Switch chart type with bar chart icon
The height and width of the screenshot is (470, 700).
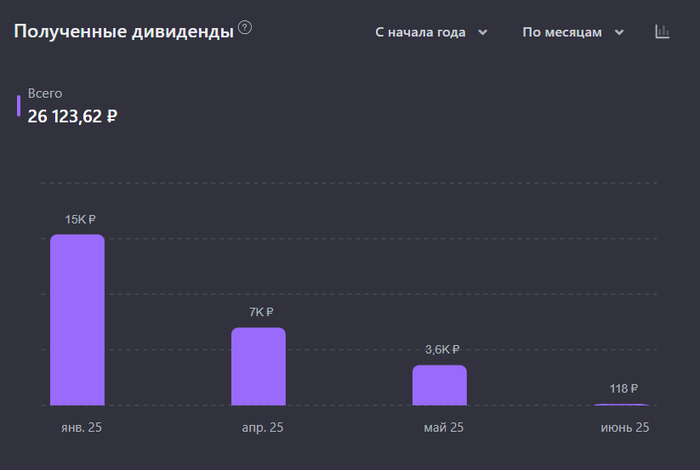coord(662,32)
